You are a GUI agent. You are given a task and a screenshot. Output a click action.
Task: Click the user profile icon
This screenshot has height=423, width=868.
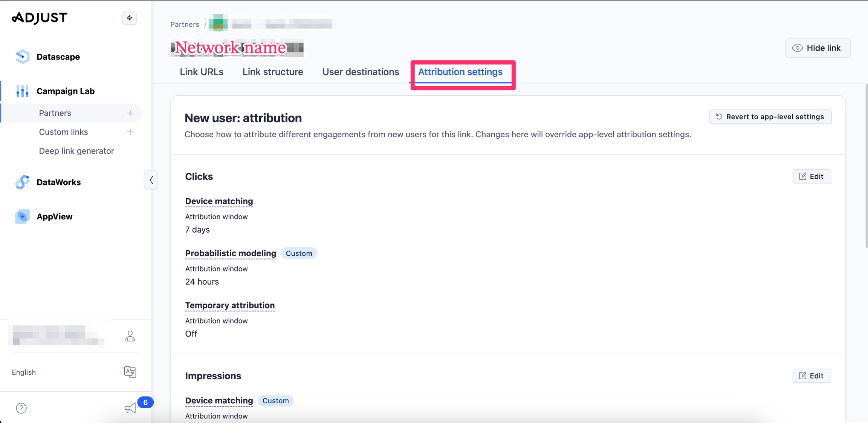(x=130, y=336)
